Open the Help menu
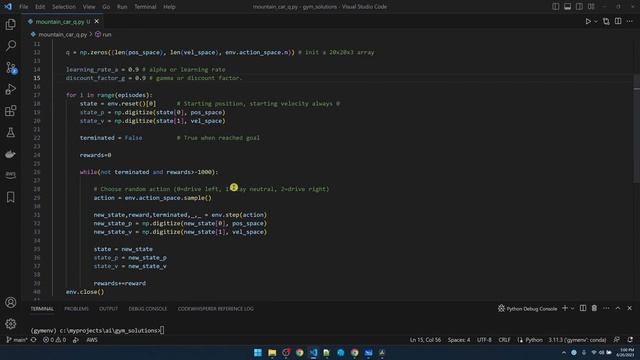This screenshot has width=640, height=360. point(169,7)
